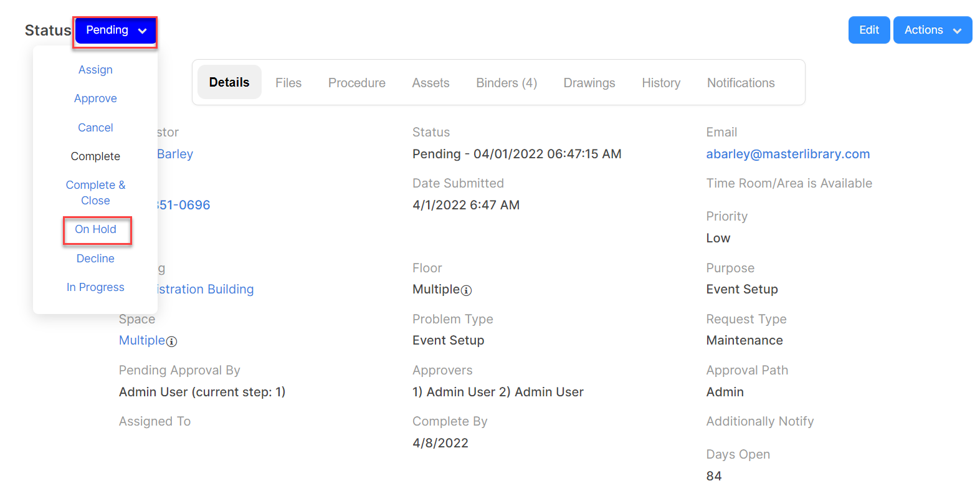Choose Complete in the status menu
This screenshot has height=491, width=980.
(95, 156)
